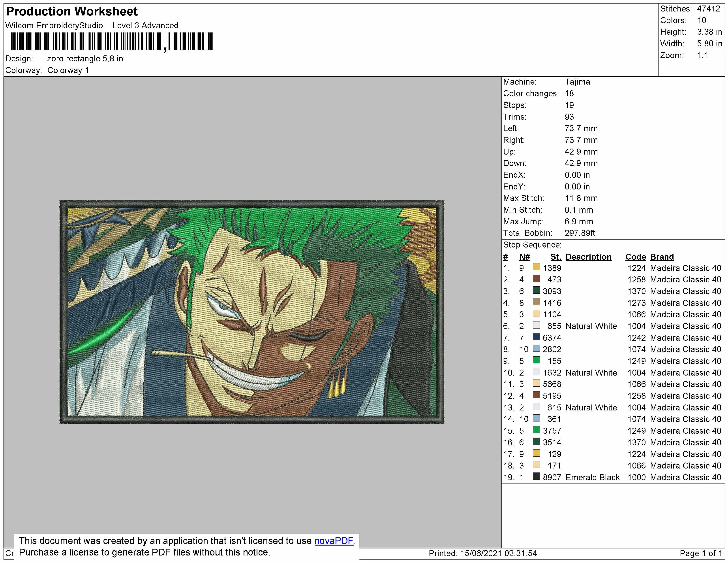Click the 'Code' column header
This screenshot has height=563, width=728.
pyautogui.click(x=635, y=257)
